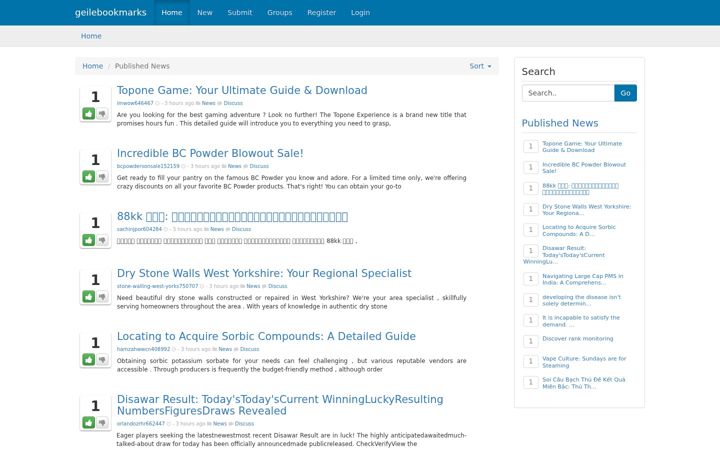Open the News category under BC Powder post
The image size is (720, 450).
pyautogui.click(x=234, y=166)
